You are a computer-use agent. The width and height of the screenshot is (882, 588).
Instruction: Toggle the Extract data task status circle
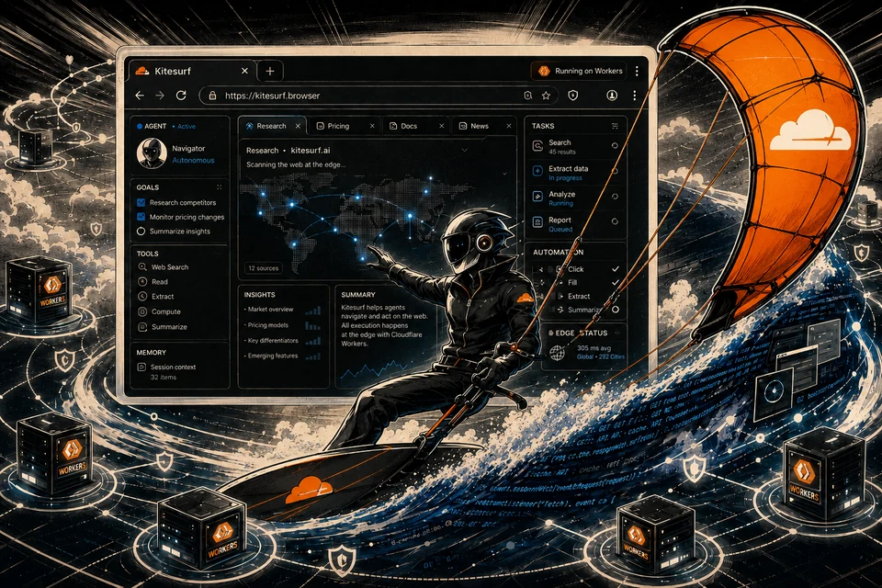[615, 171]
